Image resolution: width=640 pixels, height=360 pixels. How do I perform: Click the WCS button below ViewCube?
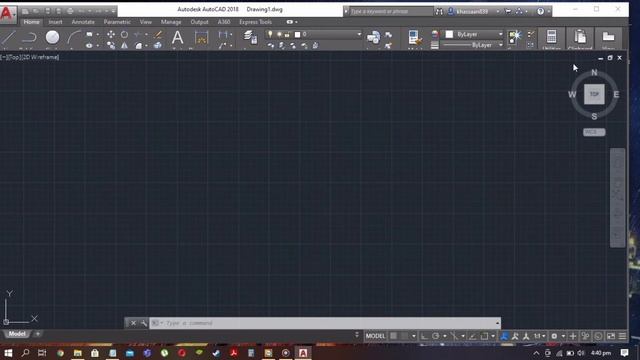594,132
